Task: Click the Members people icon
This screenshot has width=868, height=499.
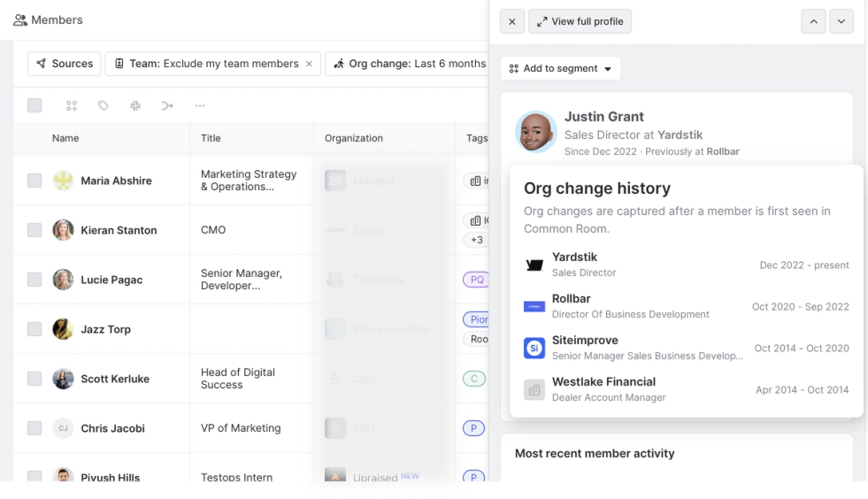Action: tap(20, 20)
